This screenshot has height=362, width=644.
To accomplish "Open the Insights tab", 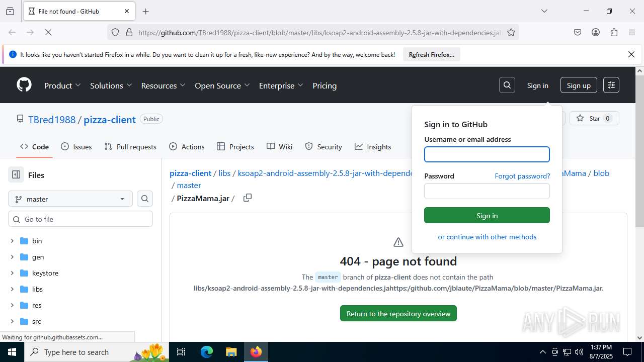I will 373,147.
